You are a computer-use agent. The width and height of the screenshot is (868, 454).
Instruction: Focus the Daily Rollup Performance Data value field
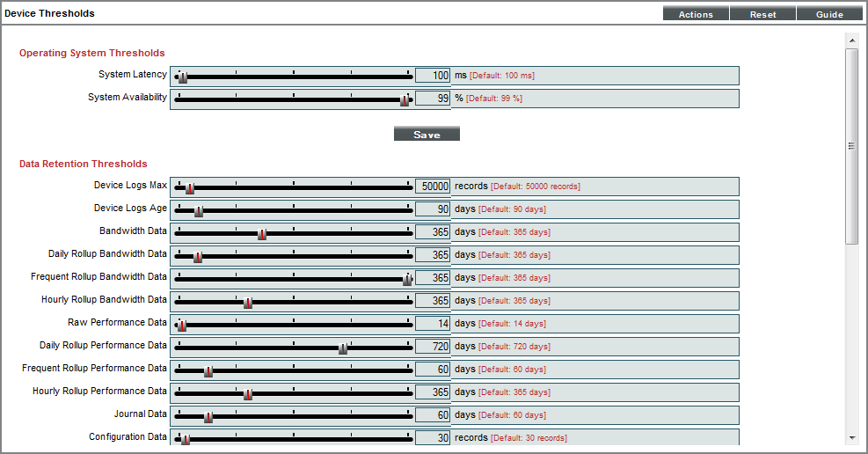tap(433, 347)
